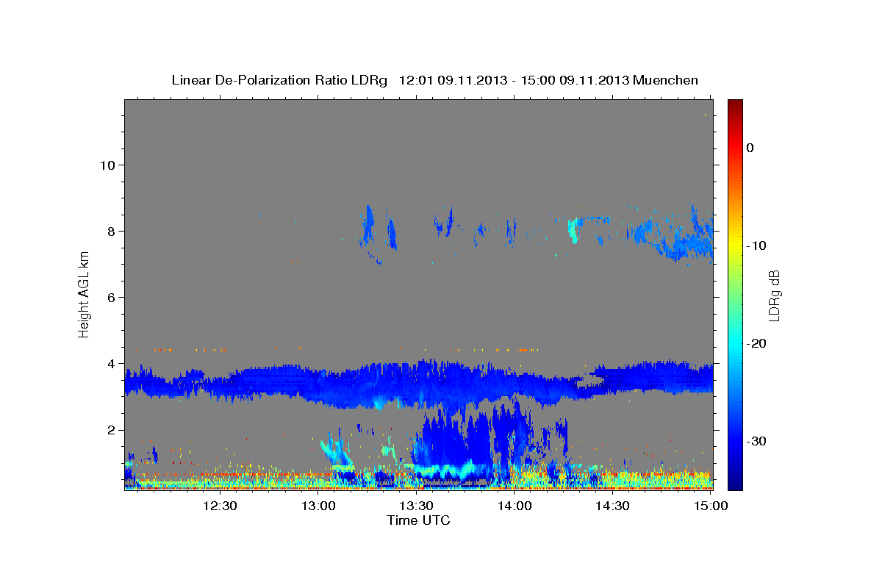Click the colorbar value label 0
This screenshot has height=588, width=882.
750,148
